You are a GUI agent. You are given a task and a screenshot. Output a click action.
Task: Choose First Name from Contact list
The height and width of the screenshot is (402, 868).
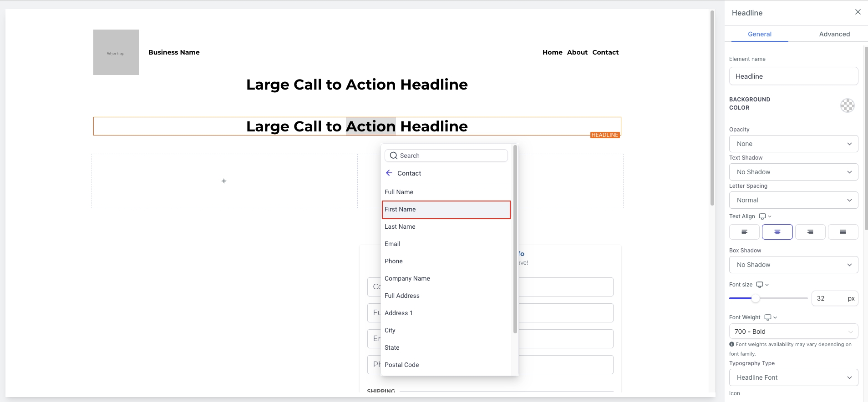point(446,210)
